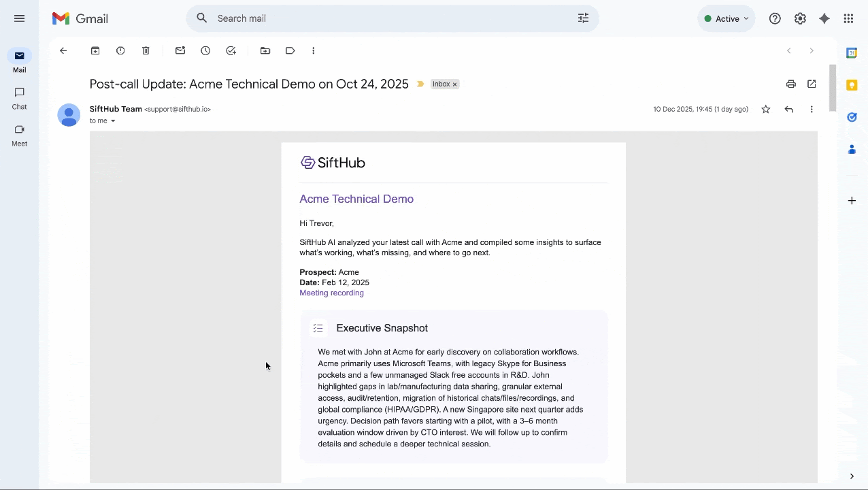Delete the email with the trash icon

pyautogui.click(x=146, y=50)
